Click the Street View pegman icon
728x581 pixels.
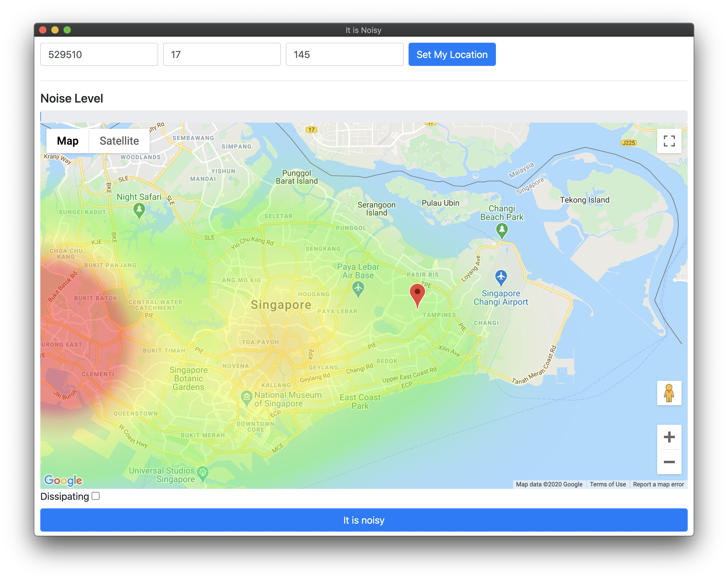(x=669, y=393)
